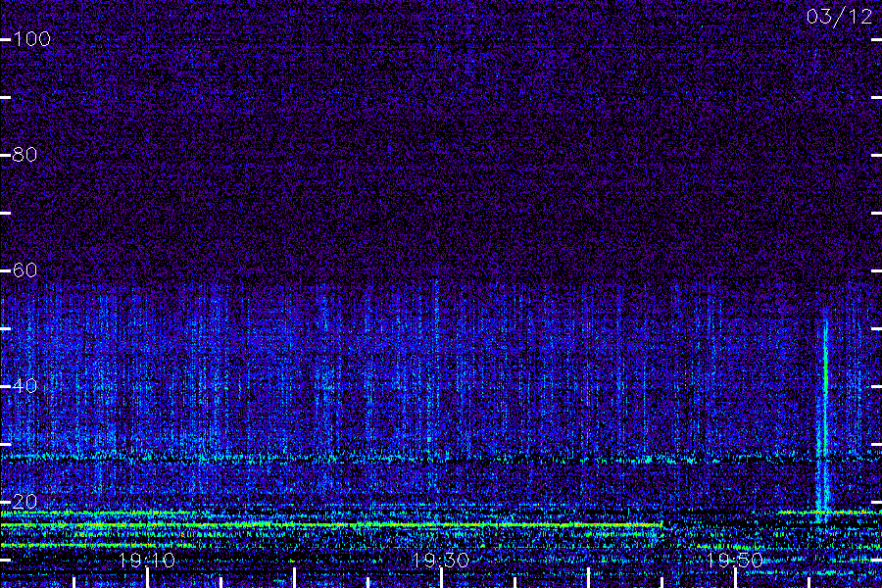Click the 40 frequency axis label
Viewport: 882px width, 588px height.
point(24,385)
